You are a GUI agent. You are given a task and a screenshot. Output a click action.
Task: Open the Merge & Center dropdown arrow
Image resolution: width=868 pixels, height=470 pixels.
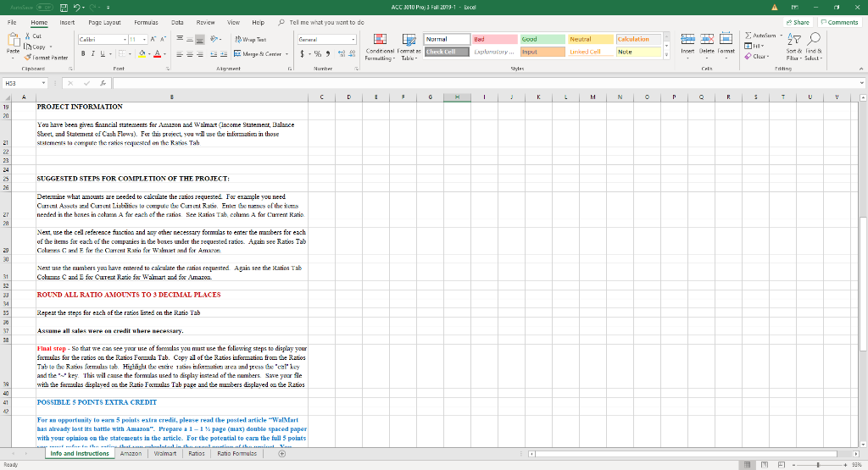(287, 54)
